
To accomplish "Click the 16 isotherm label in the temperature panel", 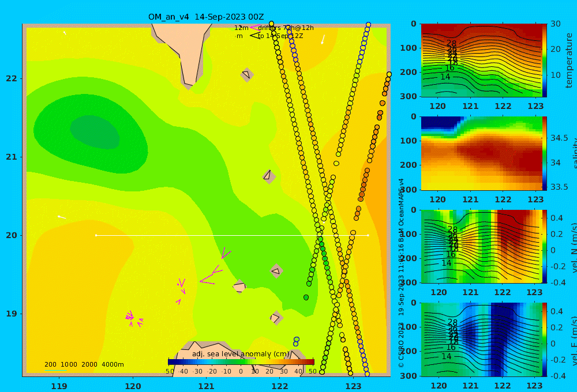I will (x=449, y=69).
